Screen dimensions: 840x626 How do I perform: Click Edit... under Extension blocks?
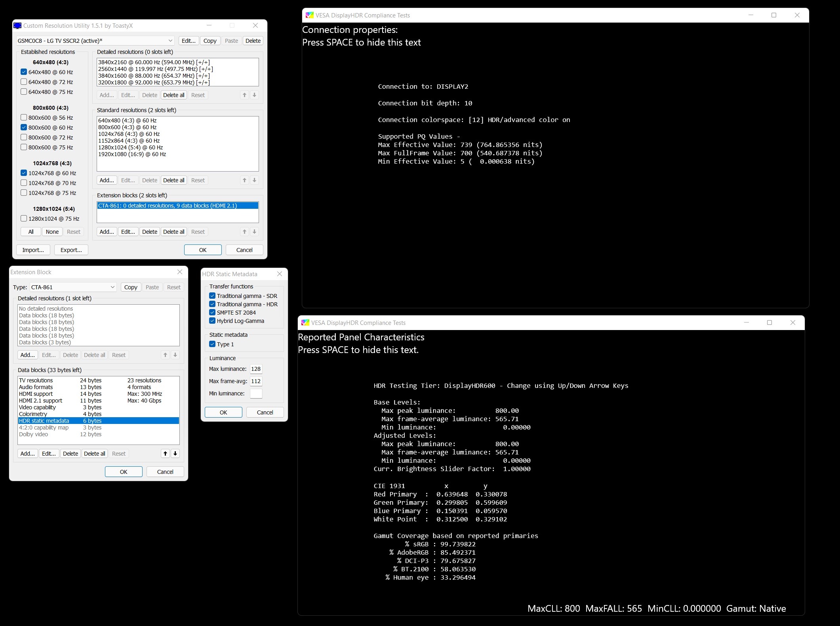coord(128,232)
